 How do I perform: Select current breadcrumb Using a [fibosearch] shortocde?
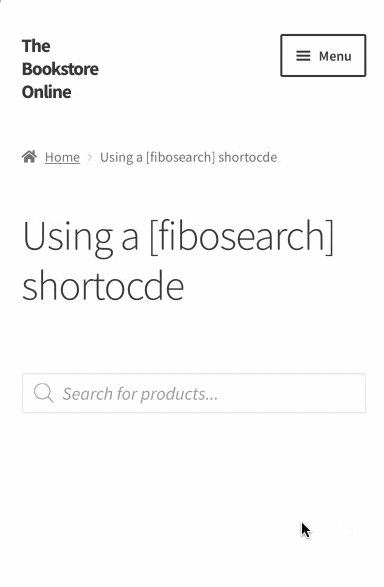(x=189, y=157)
